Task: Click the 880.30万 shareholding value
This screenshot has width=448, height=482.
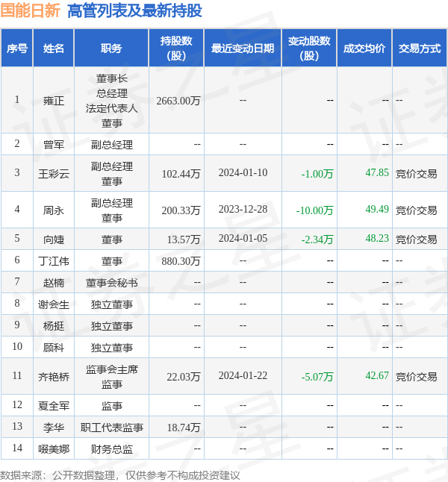Action: click(x=181, y=261)
